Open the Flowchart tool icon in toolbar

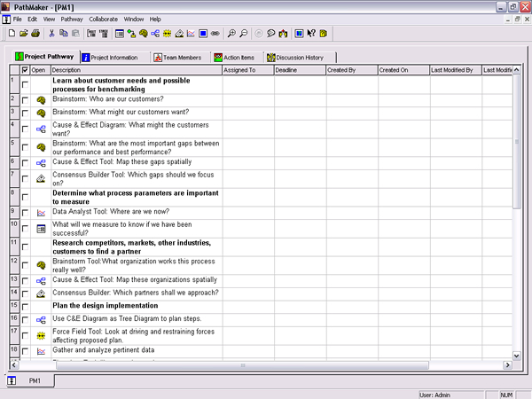pos(131,34)
